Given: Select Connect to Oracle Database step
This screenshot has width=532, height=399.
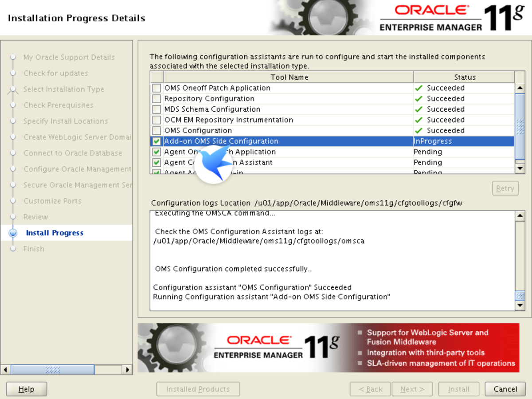Looking at the screenshot, I should point(73,153).
